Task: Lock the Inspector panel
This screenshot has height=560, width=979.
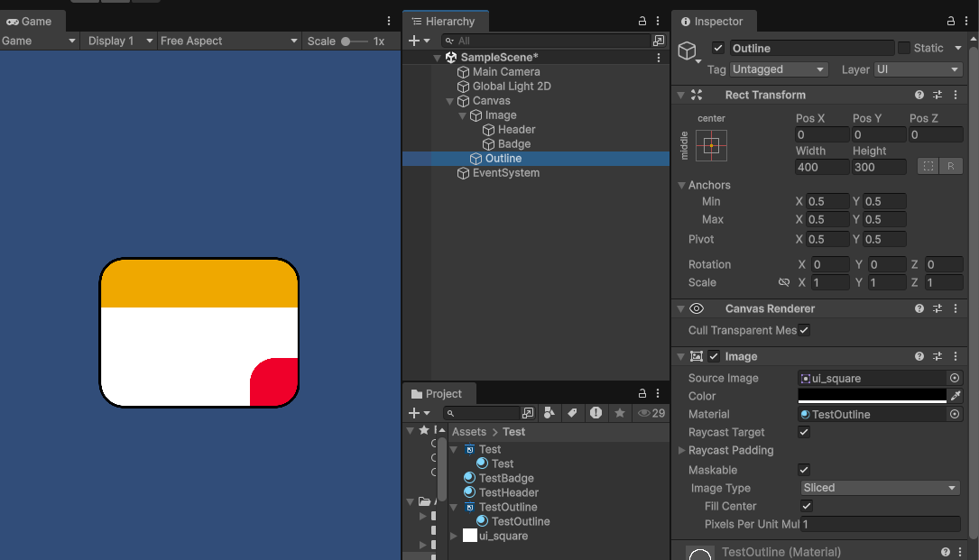Action: [950, 22]
